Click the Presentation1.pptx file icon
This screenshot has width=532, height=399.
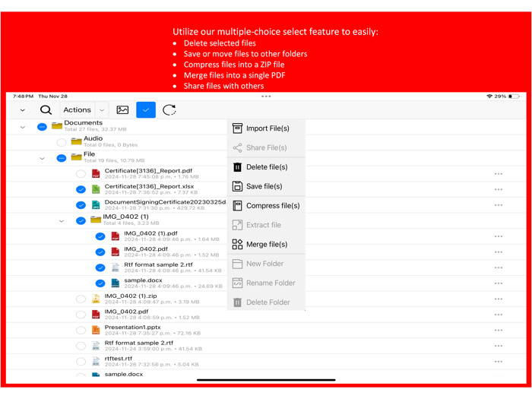click(x=96, y=330)
